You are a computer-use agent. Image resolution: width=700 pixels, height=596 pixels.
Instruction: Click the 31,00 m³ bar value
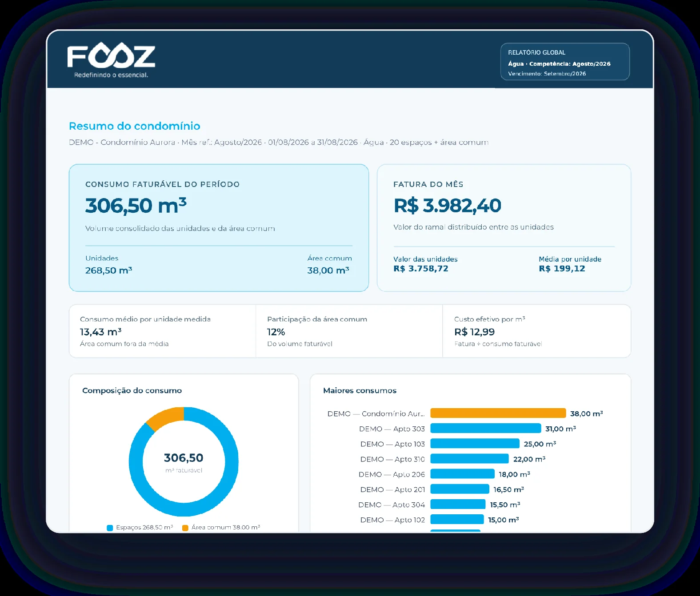point(561,429)
